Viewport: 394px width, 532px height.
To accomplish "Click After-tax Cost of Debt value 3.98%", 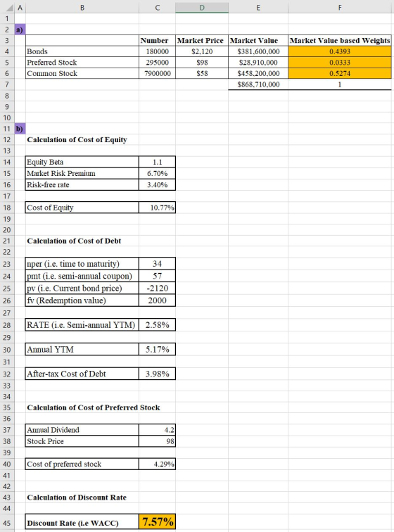I will (x=157, y=374).
